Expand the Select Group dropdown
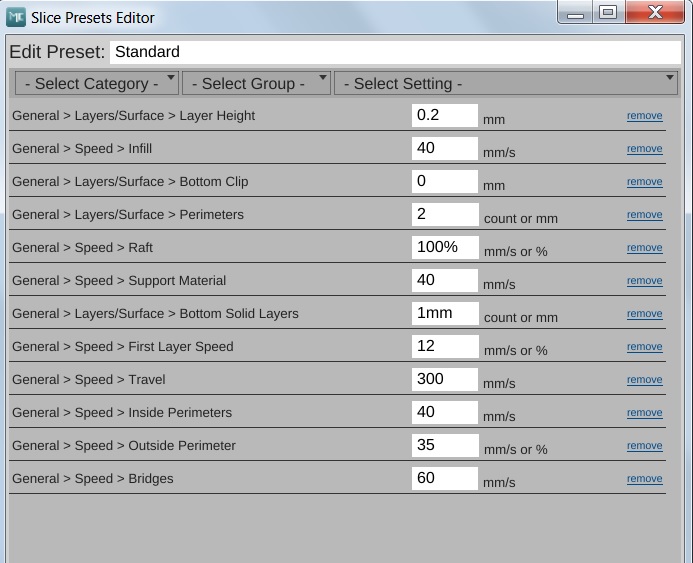The image size is (693, 563). pyautogui.click(x=256, y=83)
